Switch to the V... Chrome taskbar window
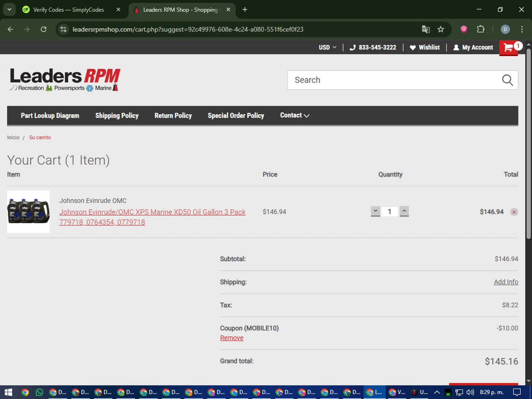Viewport: 532px width, 399px height. pos(397,392)
